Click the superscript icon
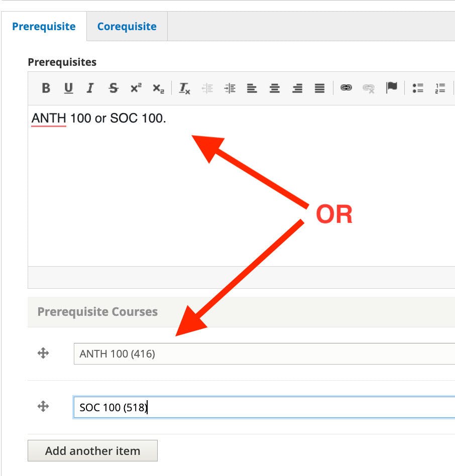Image resolution: width=455 pixels, height=476 pixels. pos(136,88)
